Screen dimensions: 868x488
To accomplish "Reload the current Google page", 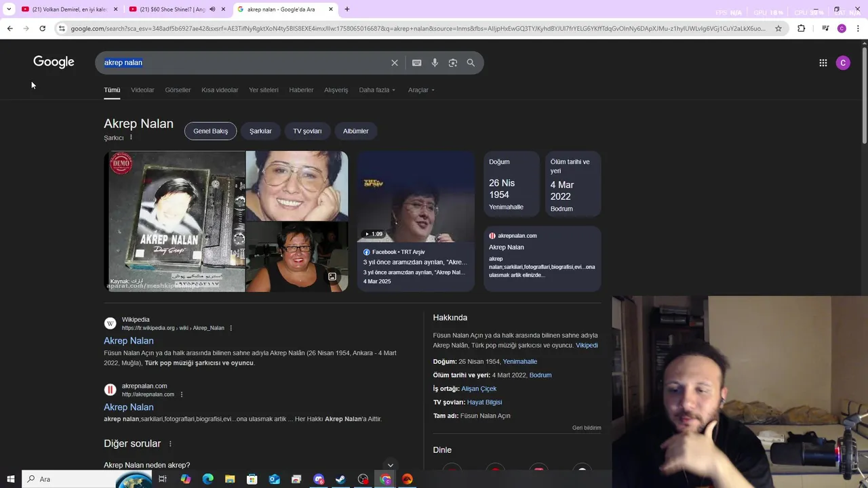I will pyautogui.click(x=42, y=28).
